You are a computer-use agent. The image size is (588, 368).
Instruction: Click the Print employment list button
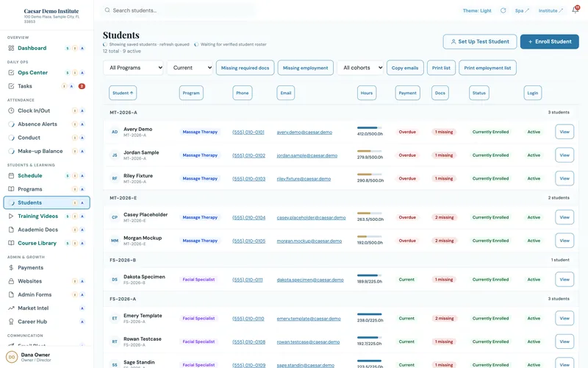pos(487,68)
